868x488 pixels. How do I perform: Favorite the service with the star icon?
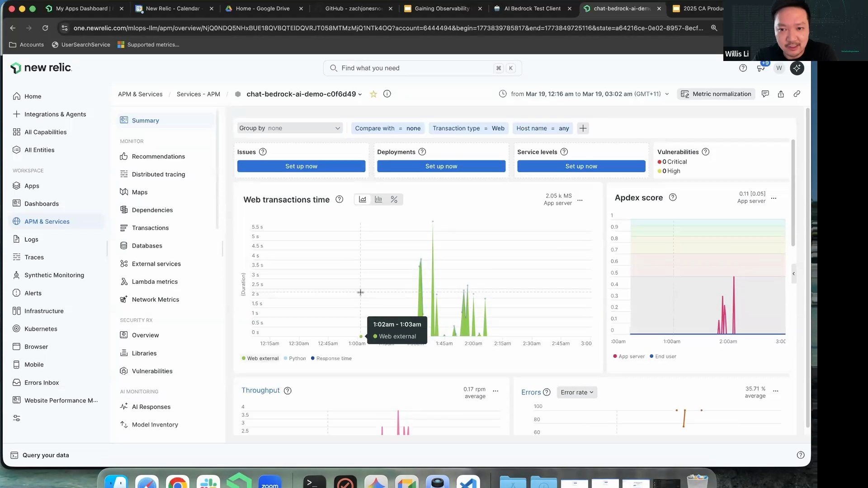pos(373,94)
